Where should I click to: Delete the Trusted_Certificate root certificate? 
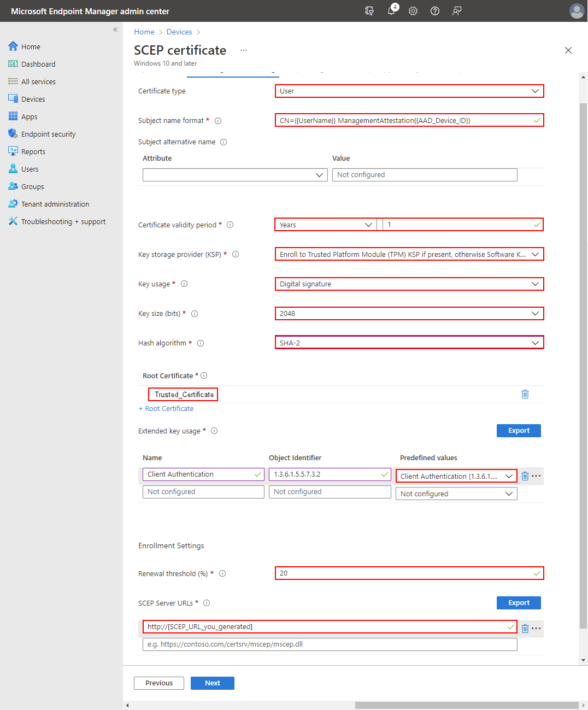pos(525,394)
